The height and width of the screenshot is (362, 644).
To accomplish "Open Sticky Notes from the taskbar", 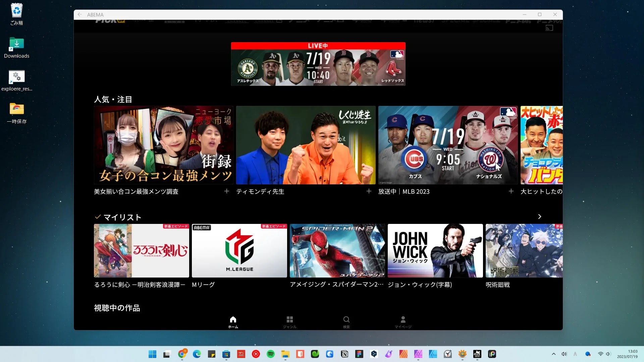I will (x=212, y=354).
